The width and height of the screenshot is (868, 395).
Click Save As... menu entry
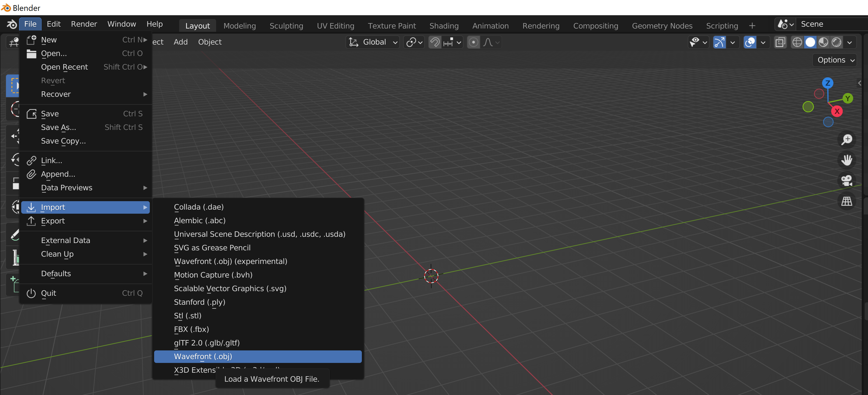(59, 127)
